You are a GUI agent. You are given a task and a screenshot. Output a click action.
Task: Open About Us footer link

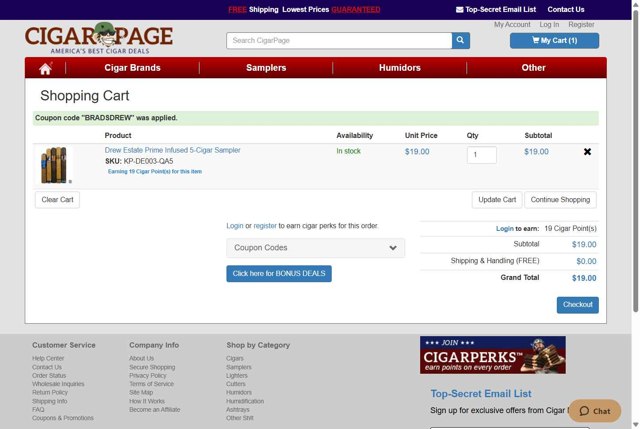point(142,358)
